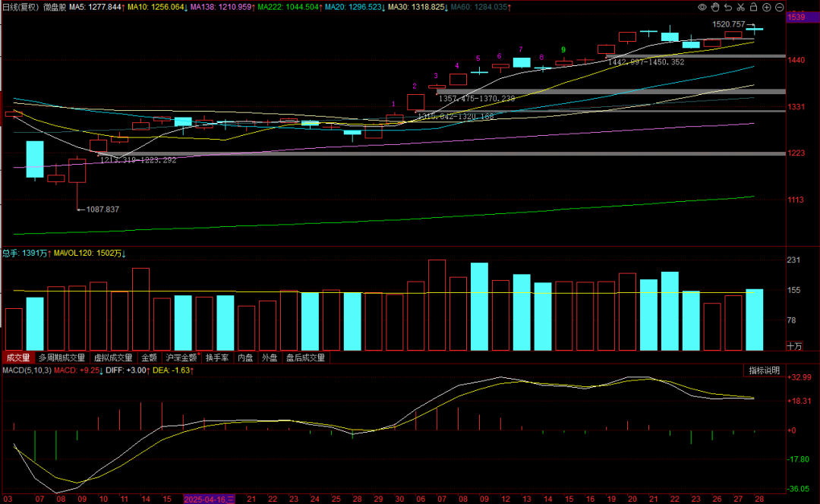Click the MA222: 1044.504 indicator label

290,8
